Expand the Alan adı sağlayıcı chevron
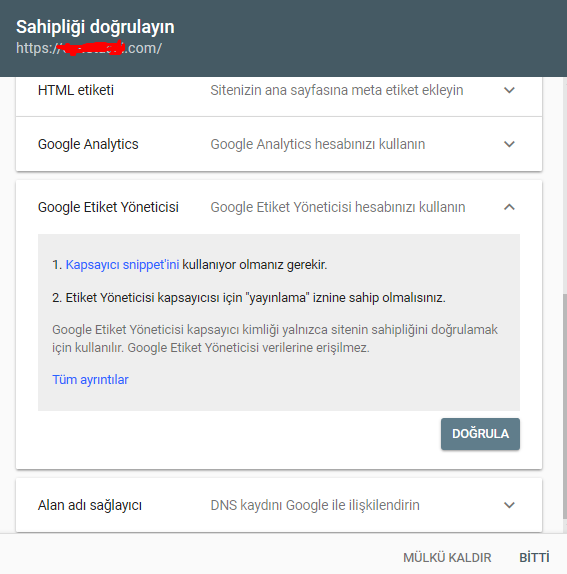The image size is (567, 574). tap(509, 505)
